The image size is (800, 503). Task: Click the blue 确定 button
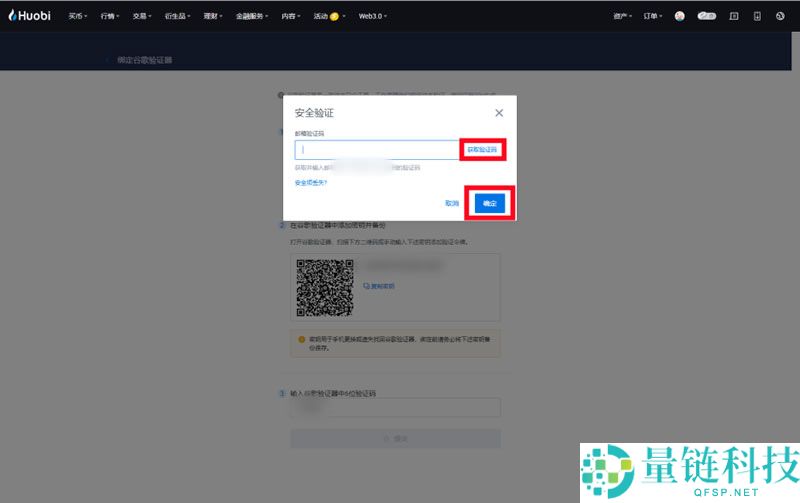point(490,203)
